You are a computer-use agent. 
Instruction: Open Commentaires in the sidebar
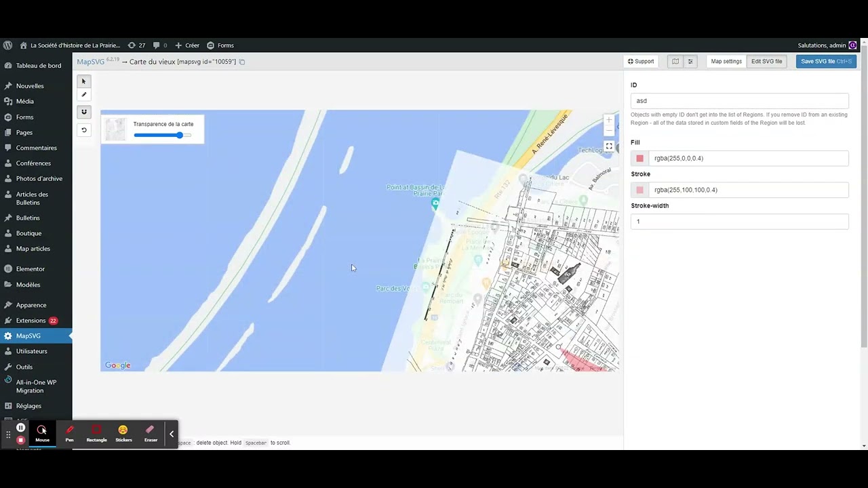pyautogui.click(x=36, y=148)
